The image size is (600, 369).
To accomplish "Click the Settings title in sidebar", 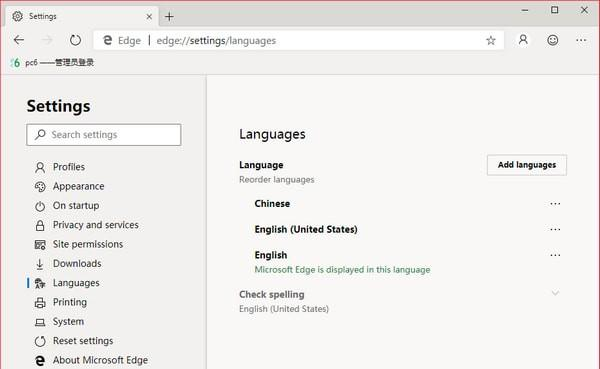I will 59,106.
